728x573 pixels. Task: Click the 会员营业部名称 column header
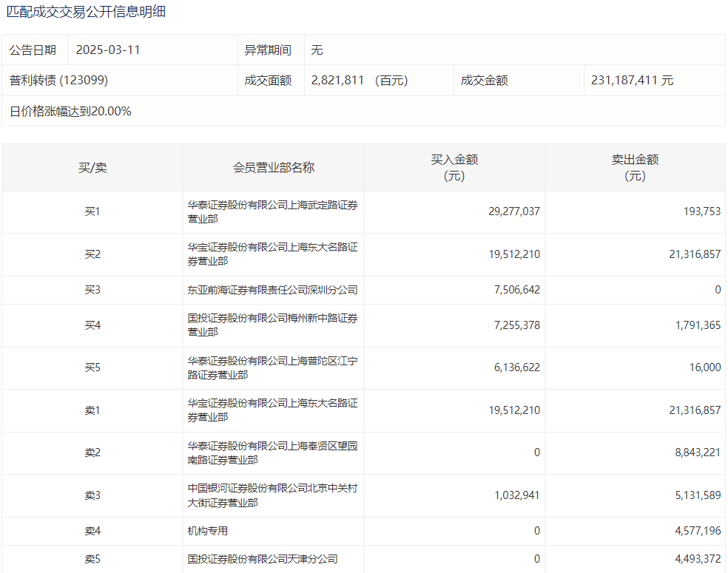click(x=273, y=168)
